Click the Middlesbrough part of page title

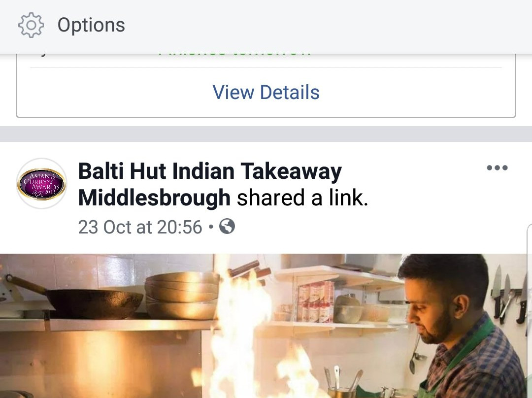click(x=154, y=198)
